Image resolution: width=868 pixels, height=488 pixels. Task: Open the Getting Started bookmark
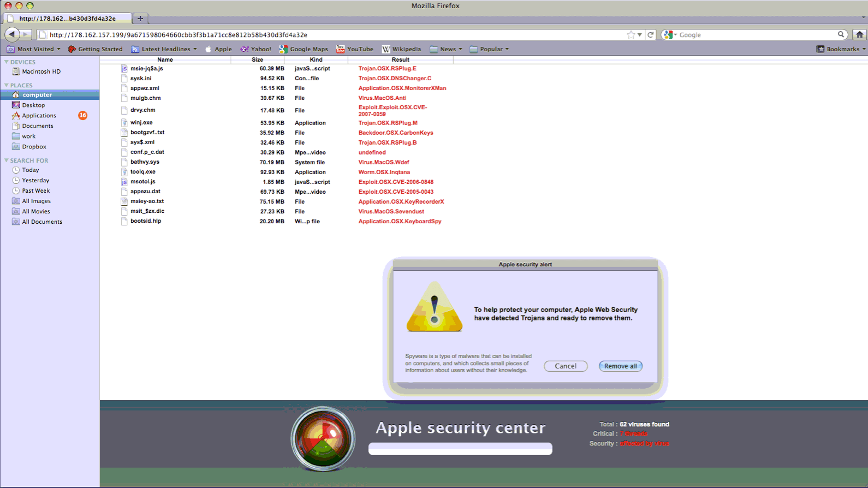(95, 49)
